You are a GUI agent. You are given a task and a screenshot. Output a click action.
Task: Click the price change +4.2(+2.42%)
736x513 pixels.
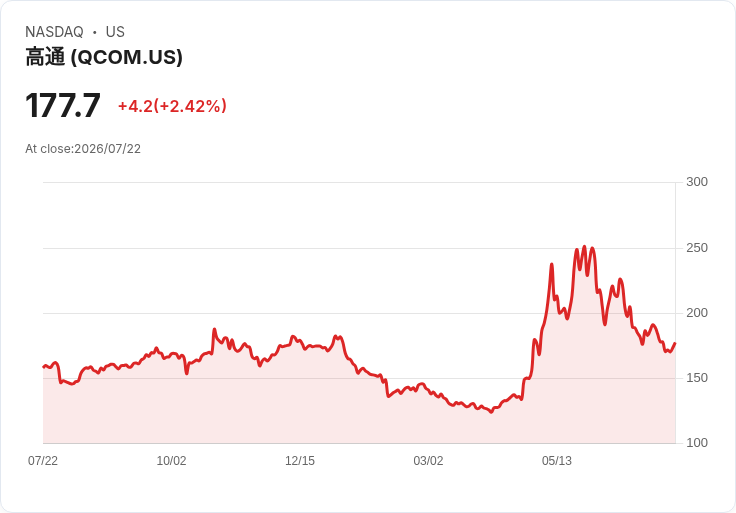pyautogui.click(x=172, y=106)
